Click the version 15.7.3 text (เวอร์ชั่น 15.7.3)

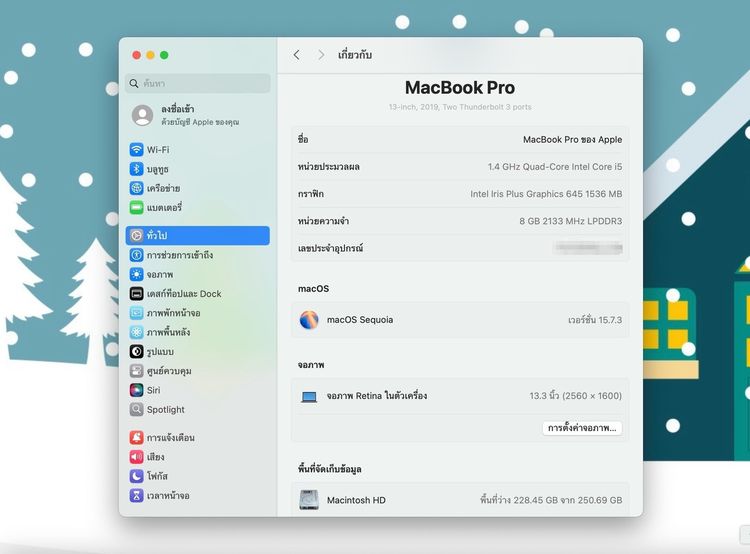595,320
